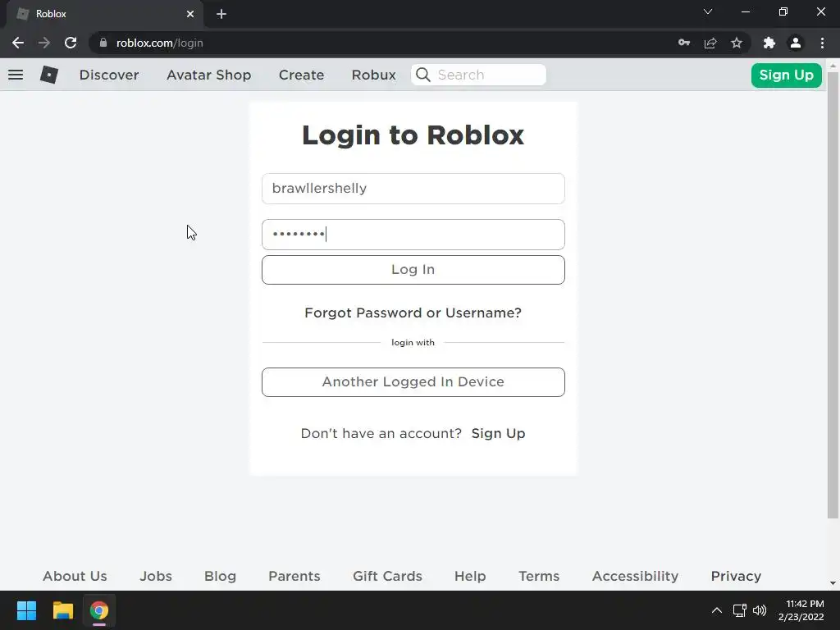Screen dimensions: 840x630
Task: Open the Privacy footer link
Action: click(736, 576)
